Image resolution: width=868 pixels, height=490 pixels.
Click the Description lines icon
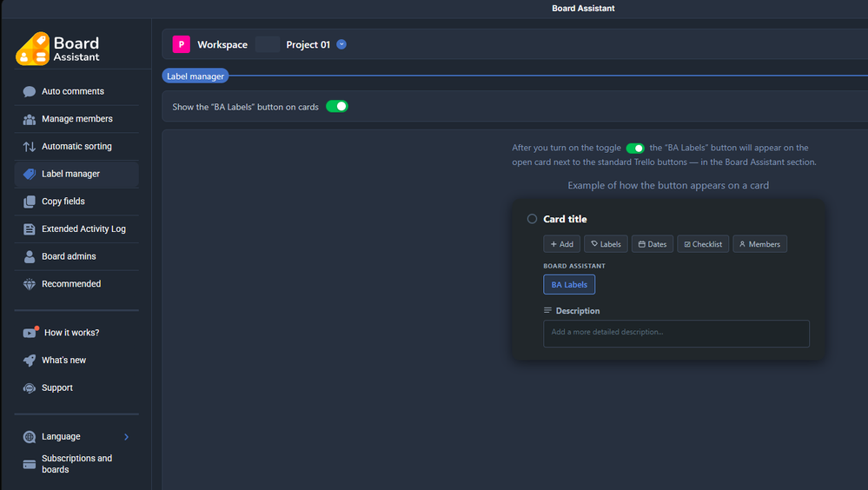click(547, 311)
